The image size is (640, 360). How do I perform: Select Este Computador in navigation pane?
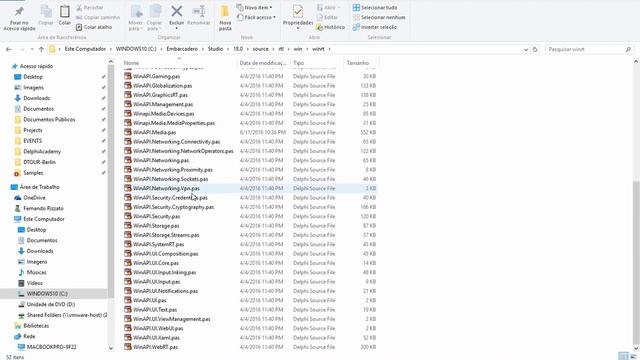(39, 219)
